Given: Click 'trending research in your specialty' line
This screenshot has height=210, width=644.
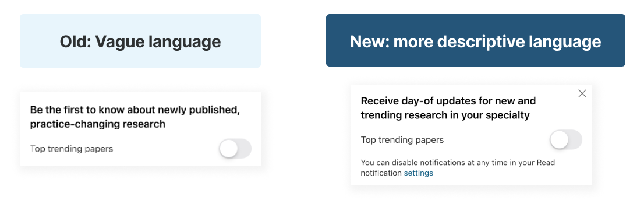Looking at the screenshot, I should pos(445,115).
